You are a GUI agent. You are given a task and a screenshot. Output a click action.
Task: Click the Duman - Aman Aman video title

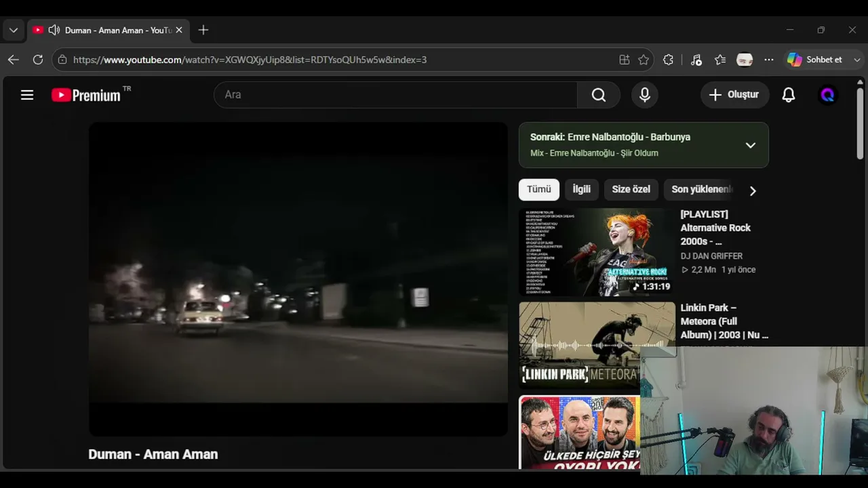tap(153, 454)
